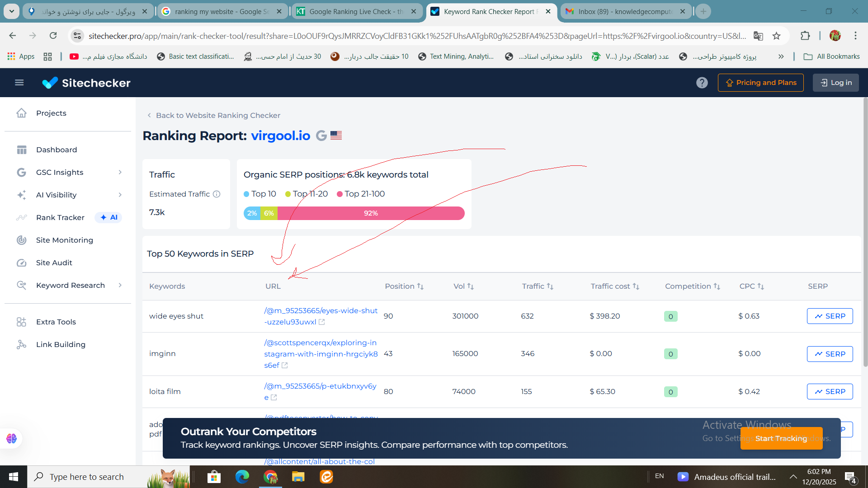The height and width of the screenshot is (488, 868).
Task: Open Rank Tracker in the sidebar
Action: tap(60, 218)
